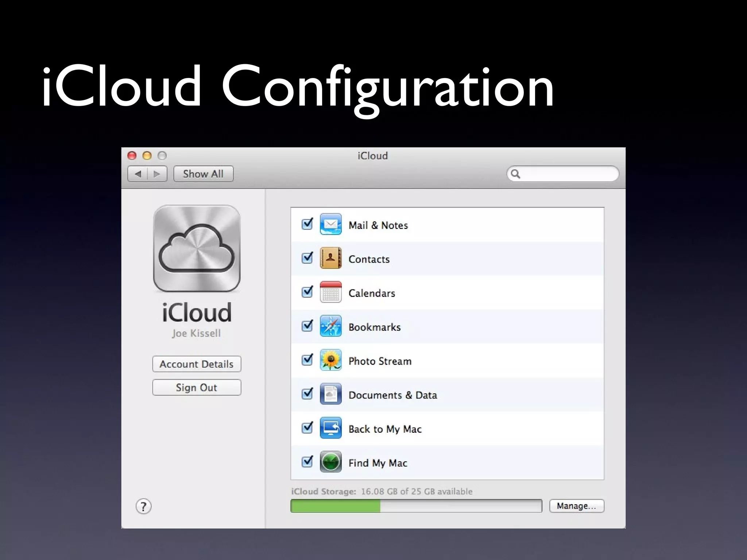
Task: Click the iCloud storage usage bar
Action: click(x=416, y=506)
